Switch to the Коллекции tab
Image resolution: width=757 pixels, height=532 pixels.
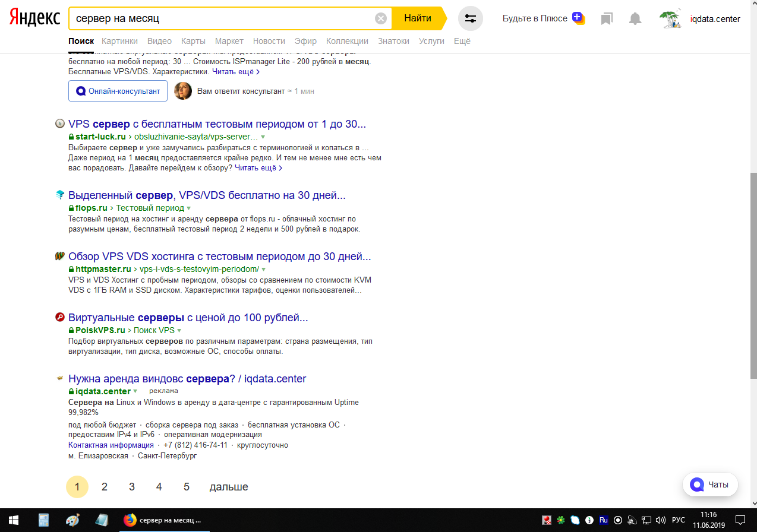click(x=348, y=41)
